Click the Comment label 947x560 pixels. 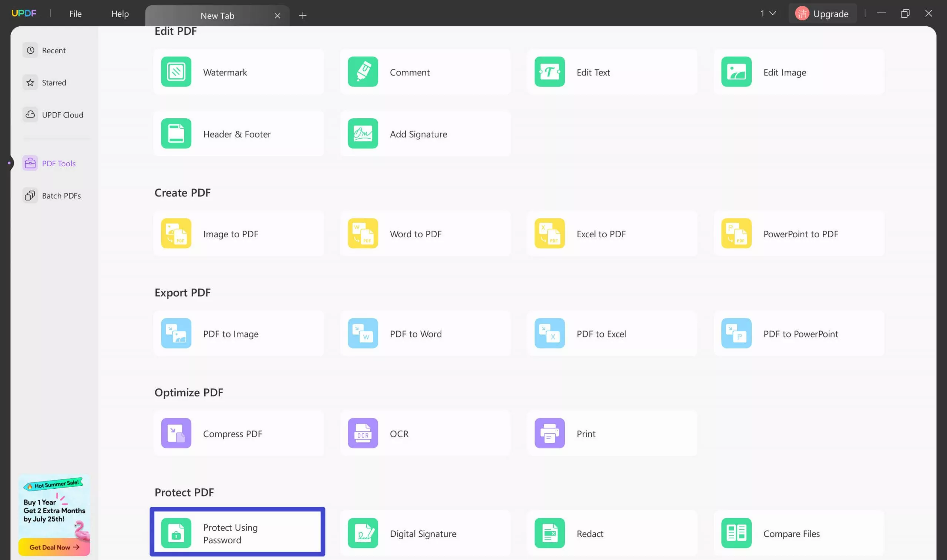tap(410, 72)
